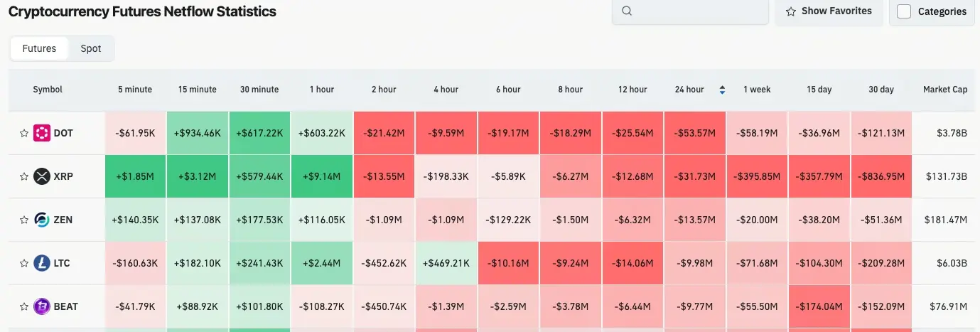Click the $3.78B market cap value
The width and height of the screenshot is (980, 332).
point(954,133)
